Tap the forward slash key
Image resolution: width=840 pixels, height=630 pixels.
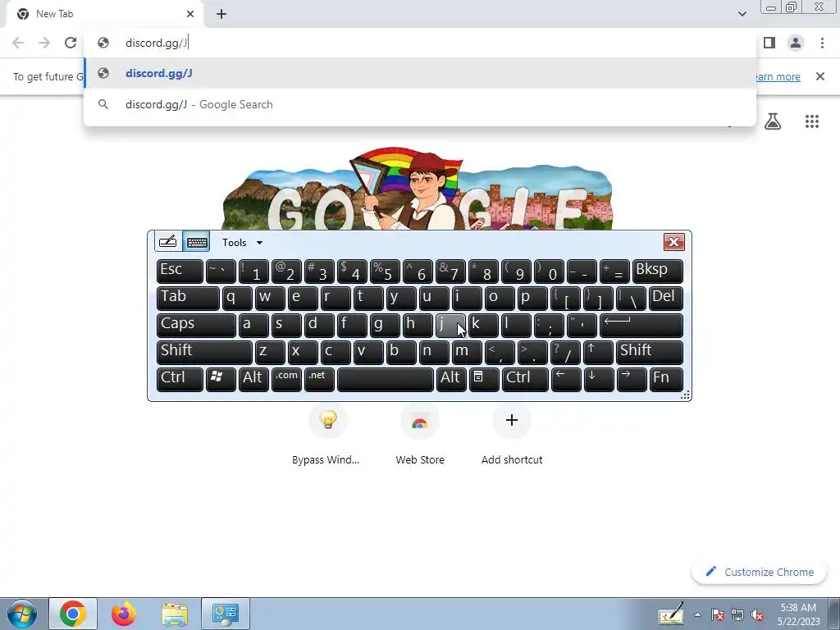(565, 353)
